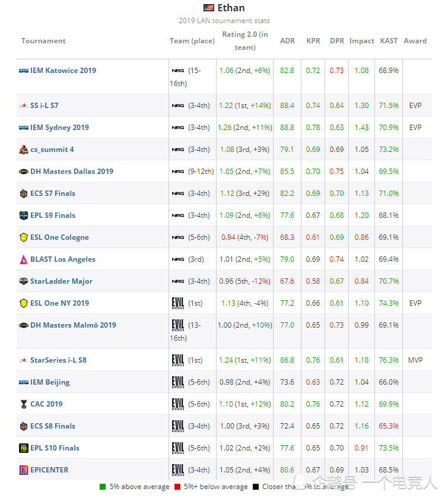Click the EPL S10 Finals logo

coord(24,448)
